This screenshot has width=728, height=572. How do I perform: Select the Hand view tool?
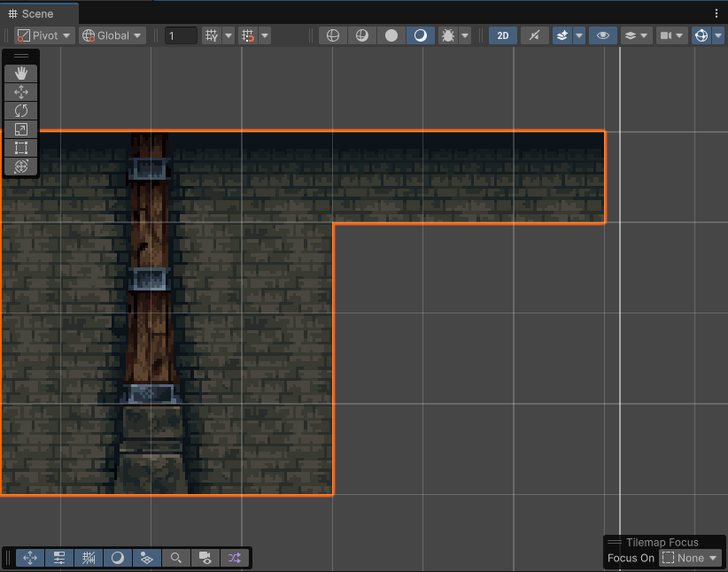(x=21, y=73)
